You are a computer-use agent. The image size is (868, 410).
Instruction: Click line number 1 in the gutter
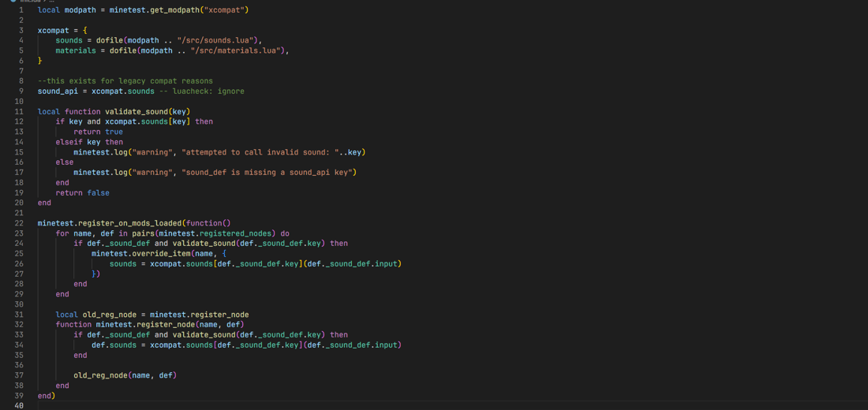21,10
